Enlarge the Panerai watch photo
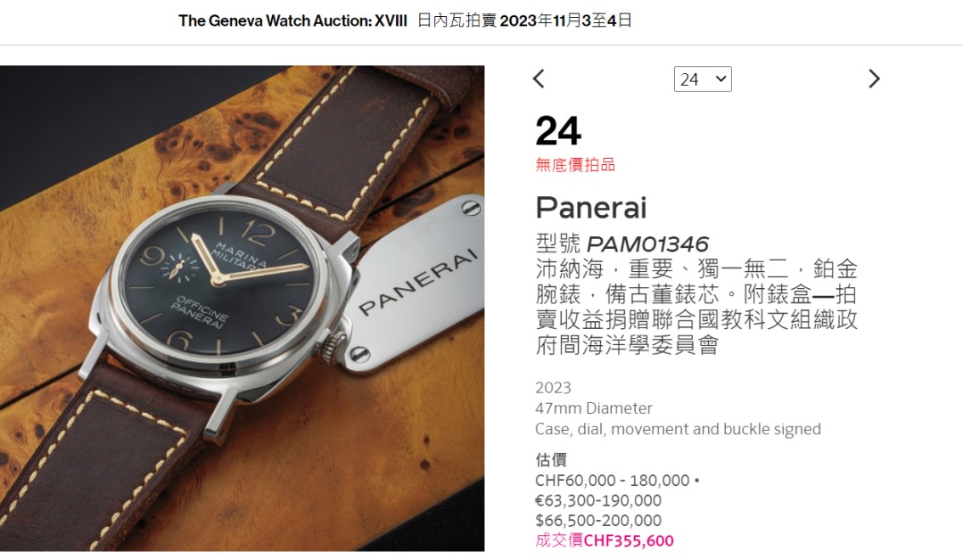963x560 pixels. point(242,309)
